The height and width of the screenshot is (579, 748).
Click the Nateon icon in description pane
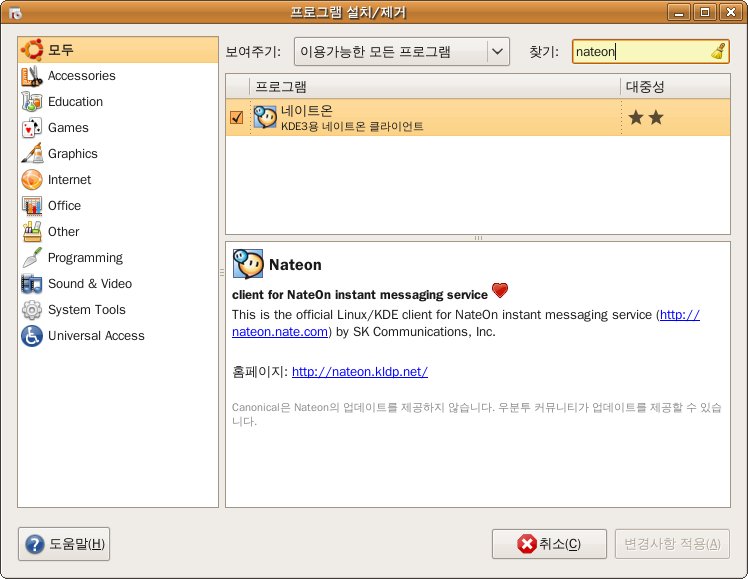(248, 264)
